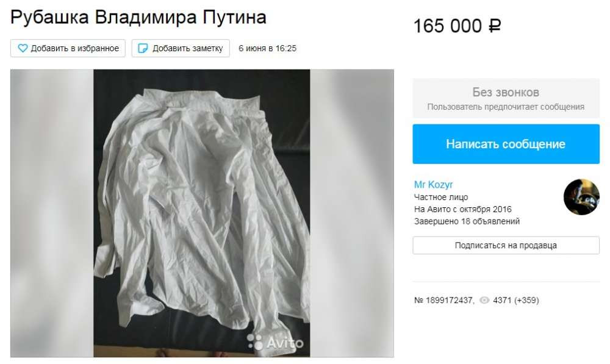Click the listing date 6 июня в 16:25
The image size is (610, 364).
[267, 48]
